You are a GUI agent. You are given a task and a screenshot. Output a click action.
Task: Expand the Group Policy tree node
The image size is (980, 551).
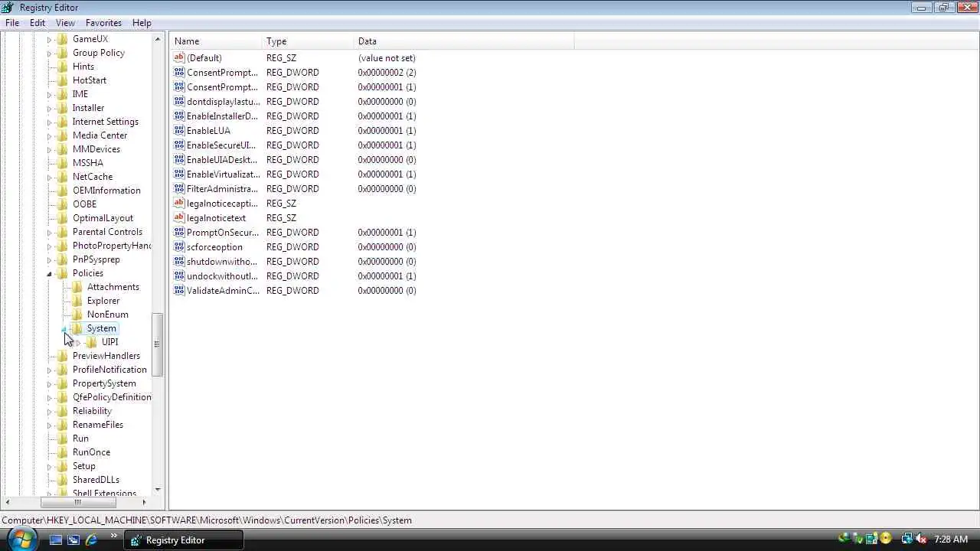(x=49, y=53)
